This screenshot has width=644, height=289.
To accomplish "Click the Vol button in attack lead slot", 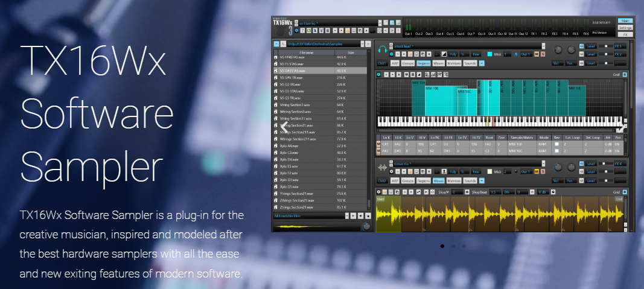I will click(558, 63).
